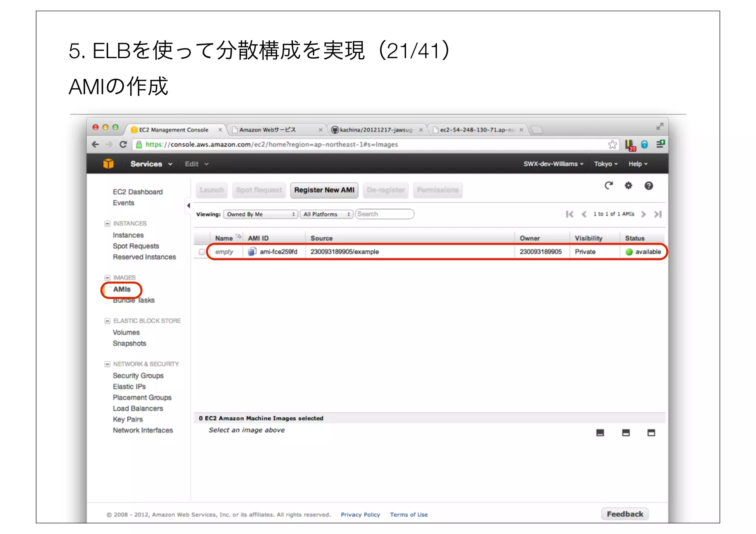Open the Privacy Policy link
This screenshot has width=756, height=534.
360,514
